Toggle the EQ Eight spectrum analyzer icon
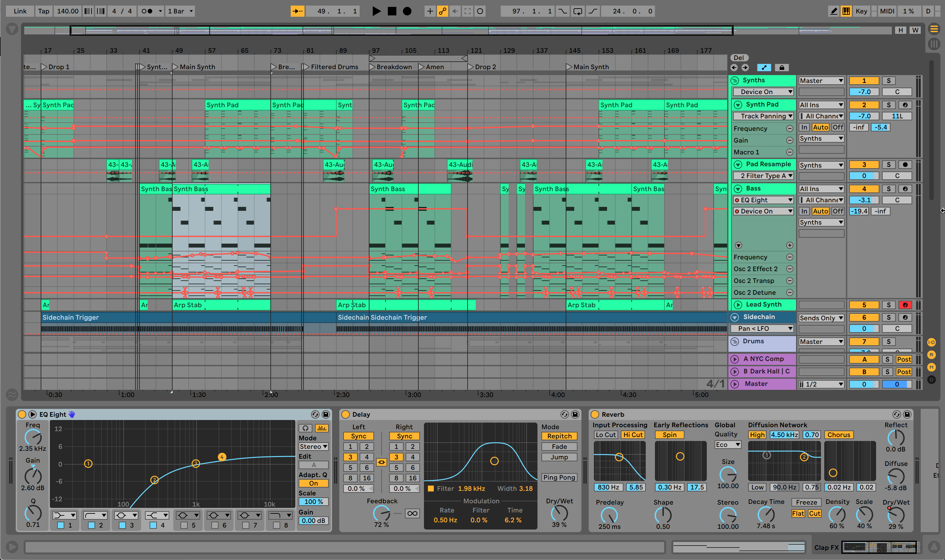Viewport: 945px width, 560px height. (321, 428)
